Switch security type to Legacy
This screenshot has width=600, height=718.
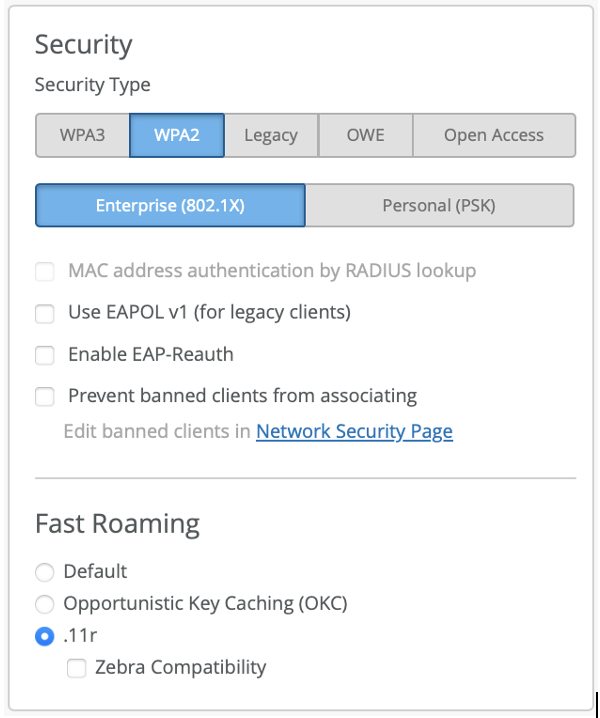click(x=271, y=135)
